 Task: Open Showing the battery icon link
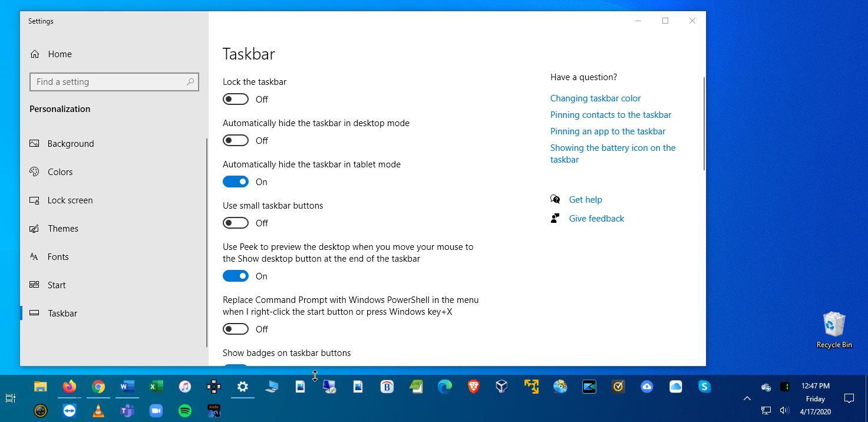coord(613,154)
